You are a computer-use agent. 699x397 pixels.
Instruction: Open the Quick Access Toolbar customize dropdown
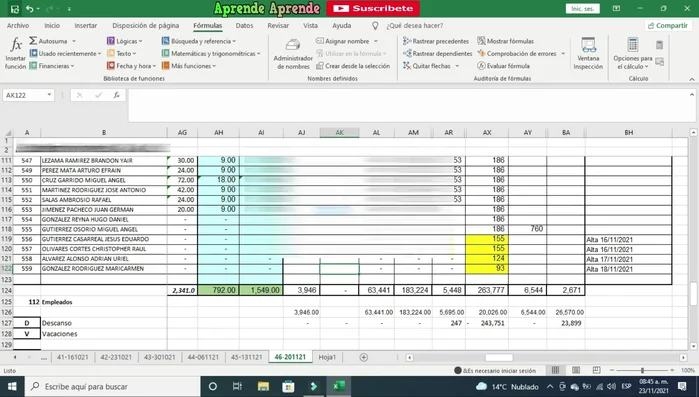(x=69, y=9)
